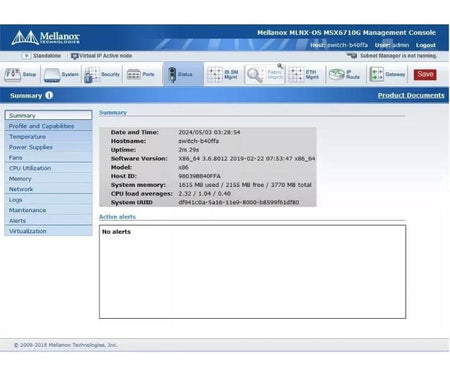Viewport: 450px width, 375px height.
Task: Select the Status traffic light icon
Action: coord(172,75)
